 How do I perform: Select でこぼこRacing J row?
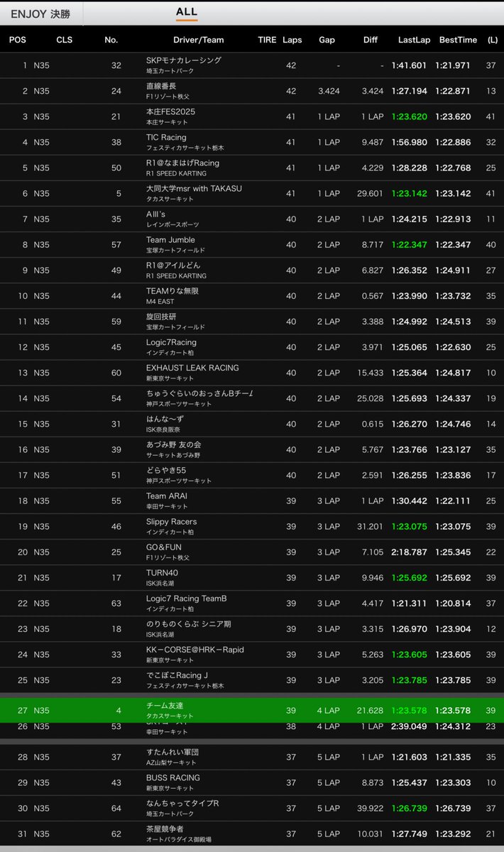tap(252, 679)
